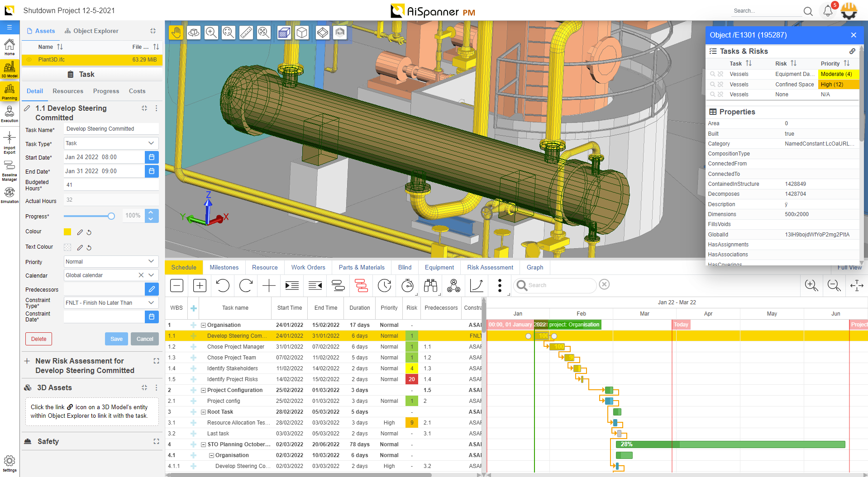Collapse the Project Configuration group row
The height and width of the screenshot is (477, 868).
tap(204, 390)
